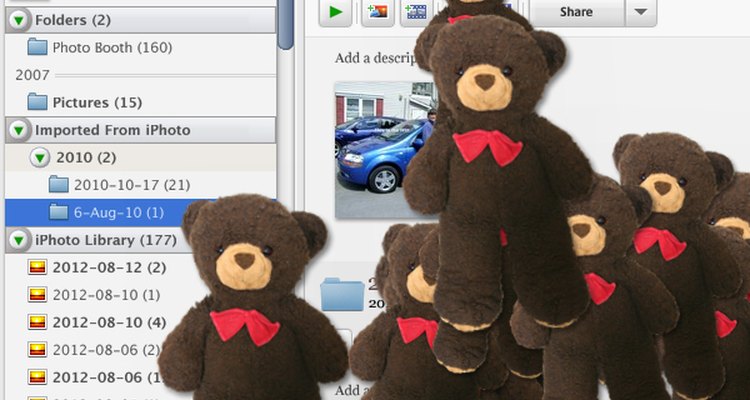Open the 2012-08-10 (4) iPhoto album
Viewport: 750px width, 400px height.
click(x=97, y=322)
